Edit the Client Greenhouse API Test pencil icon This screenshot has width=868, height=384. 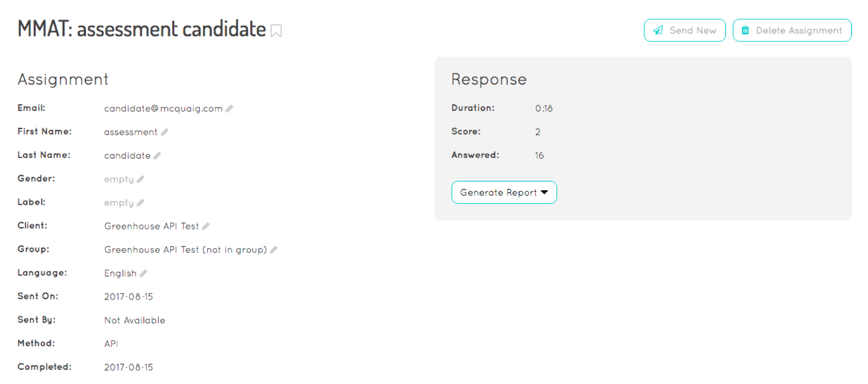[206, 226]
